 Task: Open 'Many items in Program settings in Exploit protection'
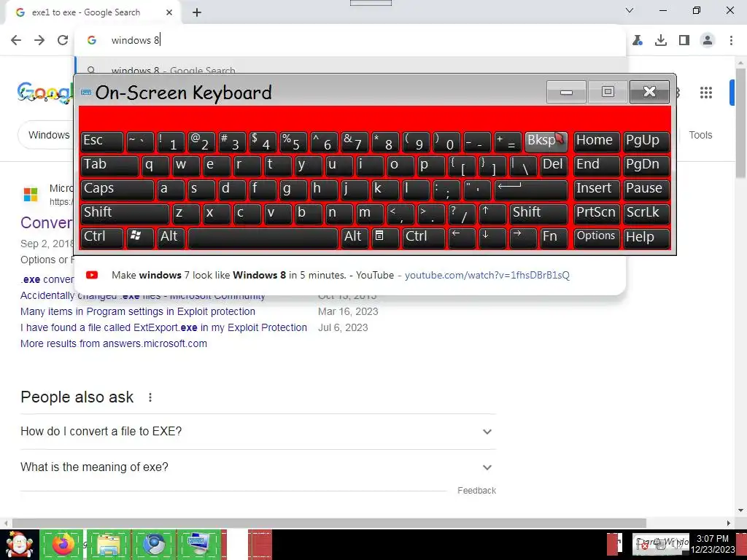tap(138, 311)
